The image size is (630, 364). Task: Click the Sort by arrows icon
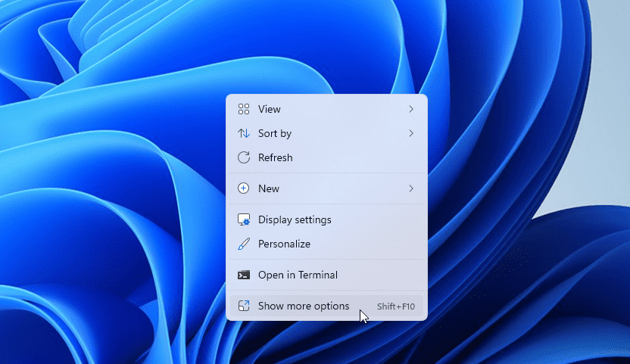point(244,133)
